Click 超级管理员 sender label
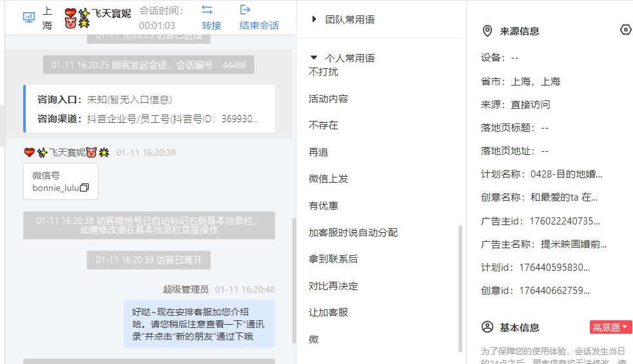This screenshot has height=364, width=633. click(x=185, y=289)
